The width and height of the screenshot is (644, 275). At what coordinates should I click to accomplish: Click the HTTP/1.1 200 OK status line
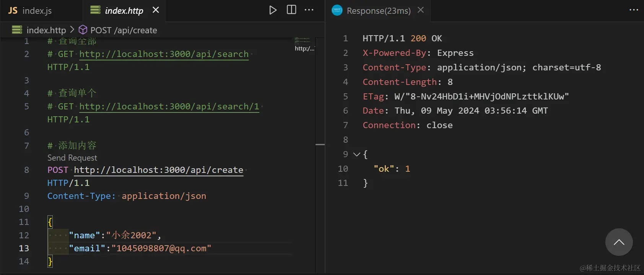[x=402, y=38]
